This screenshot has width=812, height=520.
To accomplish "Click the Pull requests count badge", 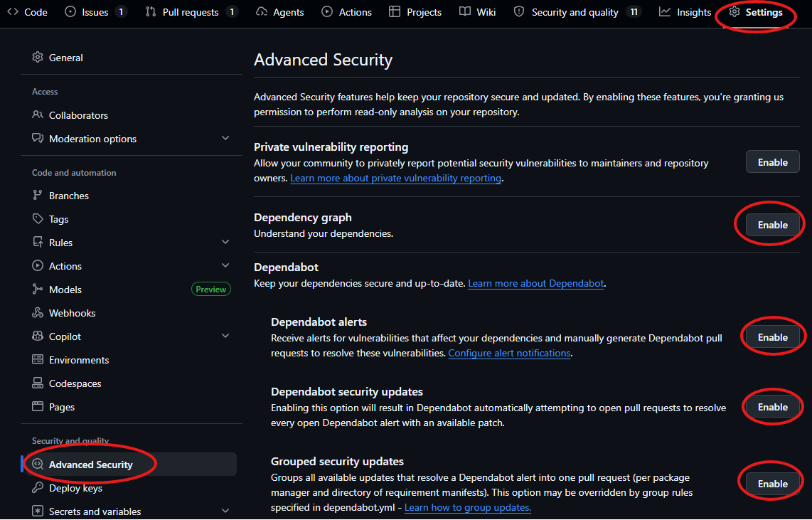I will tap(232, 11).
